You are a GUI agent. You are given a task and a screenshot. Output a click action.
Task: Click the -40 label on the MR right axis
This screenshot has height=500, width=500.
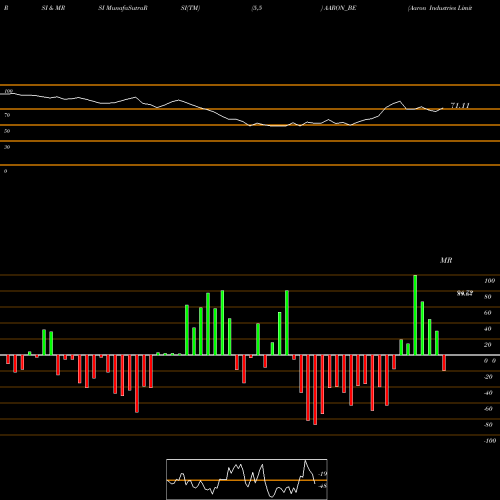pyautogui.click(x=488, y=393)
